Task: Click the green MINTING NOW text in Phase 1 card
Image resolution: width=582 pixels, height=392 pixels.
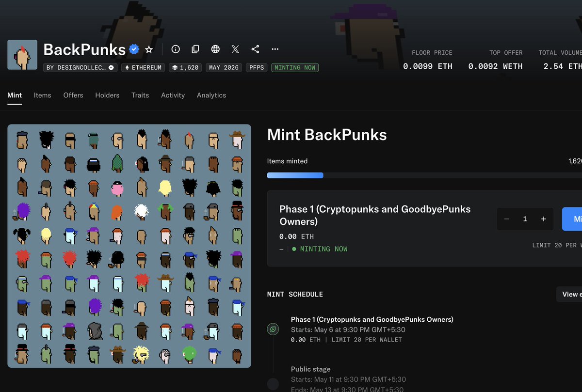Action: pyautogui.click(x=323, y=249)
